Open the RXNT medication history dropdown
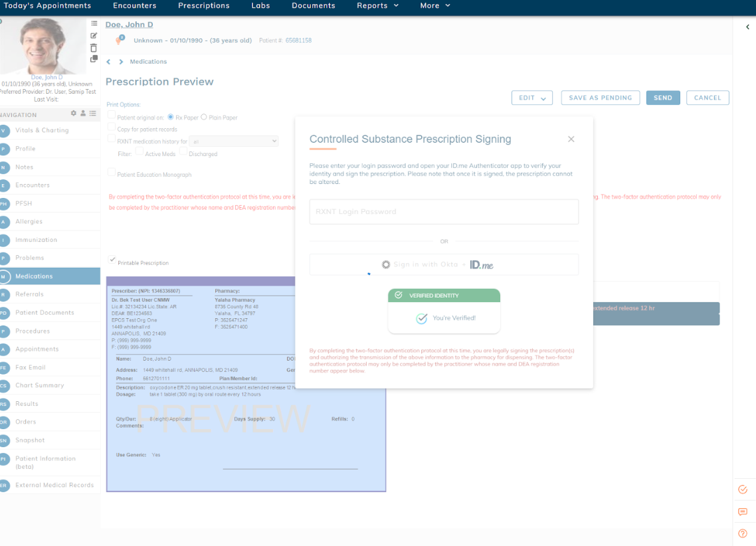This screenshot has height=546, width=756. (x=234, y=141)
